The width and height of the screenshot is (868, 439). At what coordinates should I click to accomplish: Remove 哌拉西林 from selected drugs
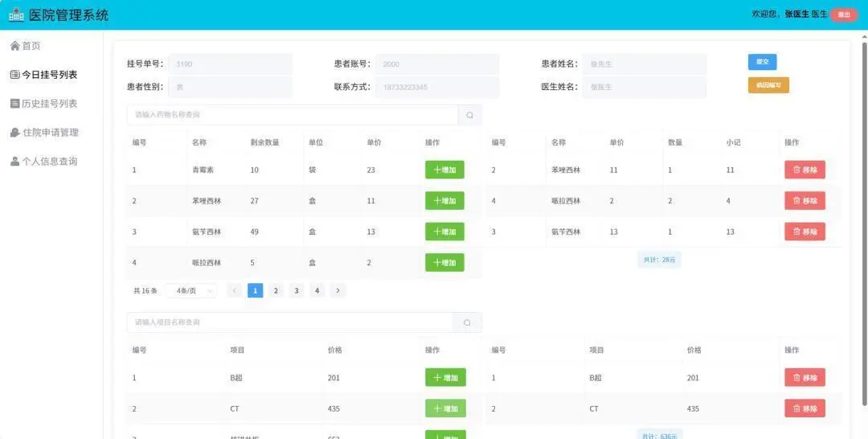click(805, 201)
